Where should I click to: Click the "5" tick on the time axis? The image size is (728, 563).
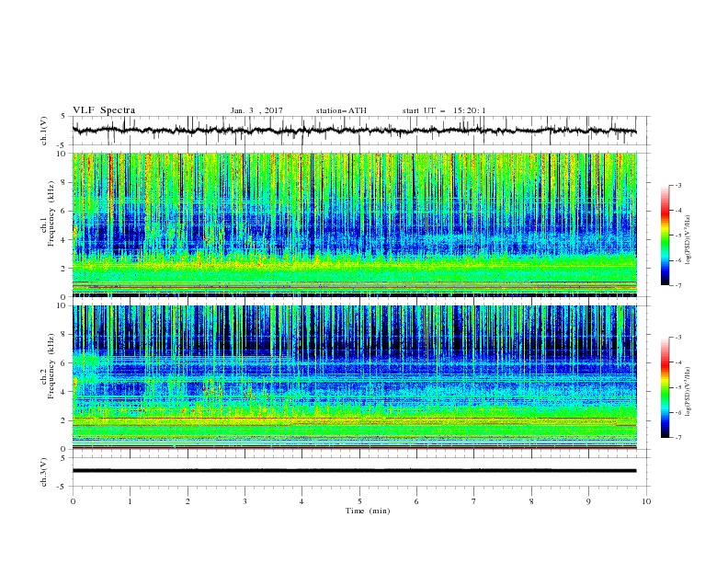359,501
